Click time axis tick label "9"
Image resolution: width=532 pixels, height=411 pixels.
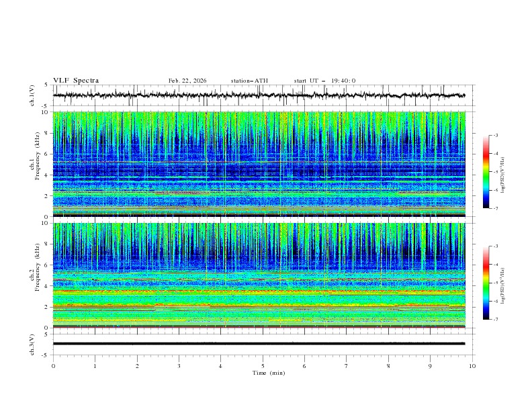(x=431, y=366)
